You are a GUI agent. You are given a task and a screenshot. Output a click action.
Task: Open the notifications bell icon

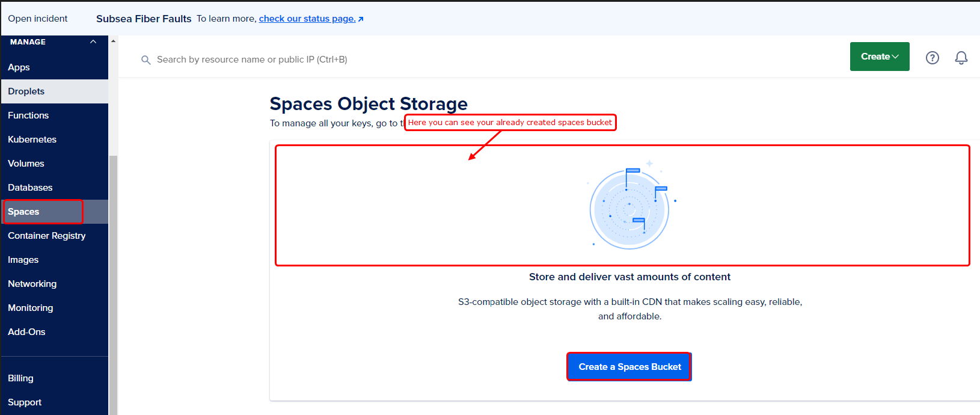[961, 58]
